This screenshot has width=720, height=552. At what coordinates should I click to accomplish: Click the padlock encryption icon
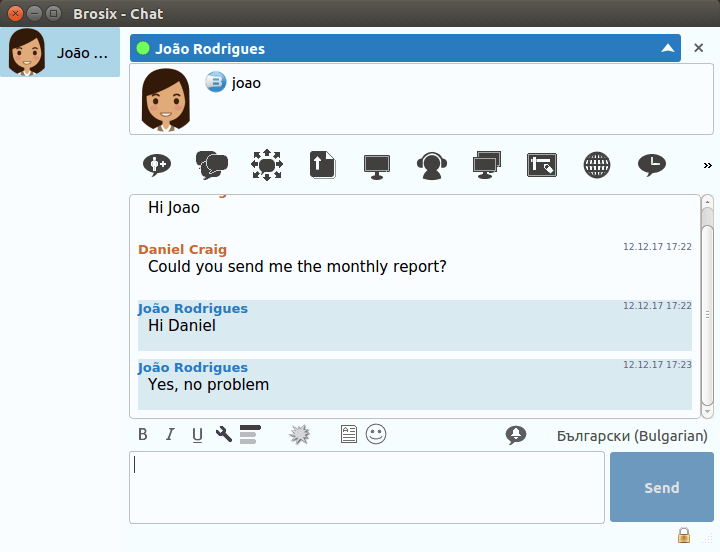point(684,535)
